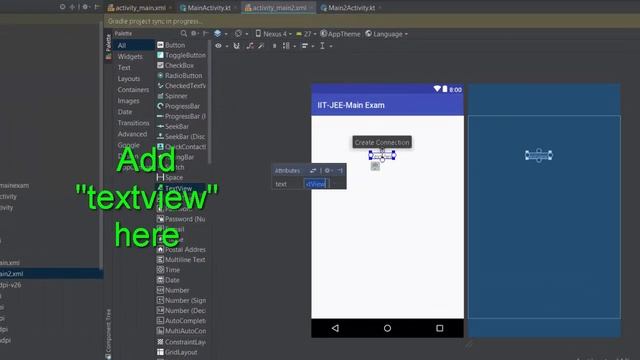The image size is (640, 360).
Task: Click the text attribute input field
Action: (x=316, y=184)
